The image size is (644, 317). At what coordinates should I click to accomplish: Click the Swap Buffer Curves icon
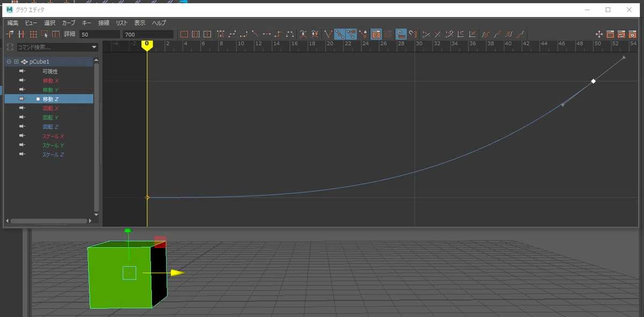click(x=314, y=34)
